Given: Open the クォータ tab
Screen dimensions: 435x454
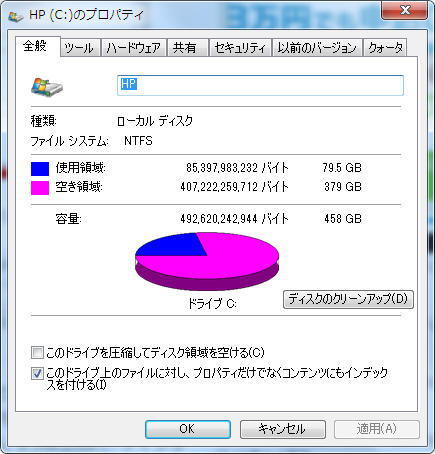Looking at the screenshot, I should pos(385,48).
